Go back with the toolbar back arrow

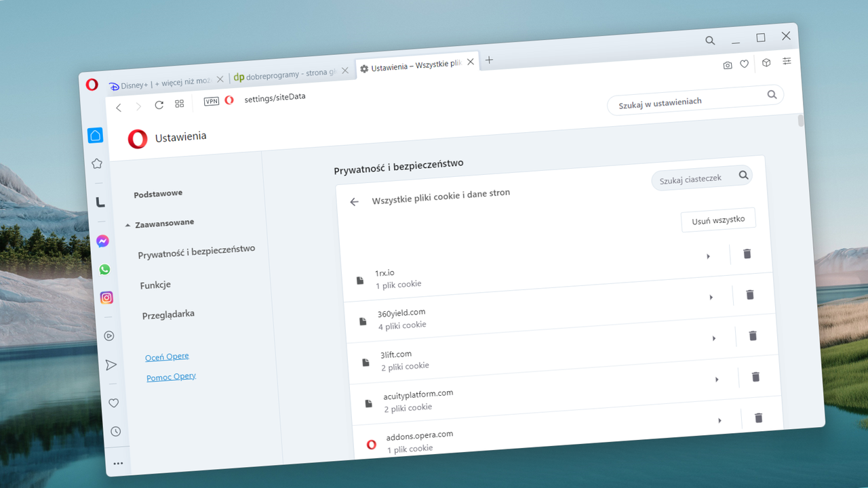click(119, 107)
